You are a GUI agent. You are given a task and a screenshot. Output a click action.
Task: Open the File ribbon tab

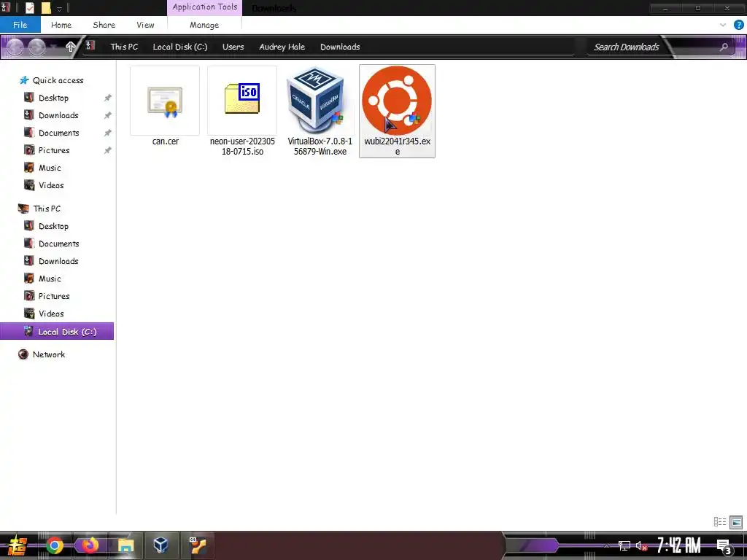20,25
